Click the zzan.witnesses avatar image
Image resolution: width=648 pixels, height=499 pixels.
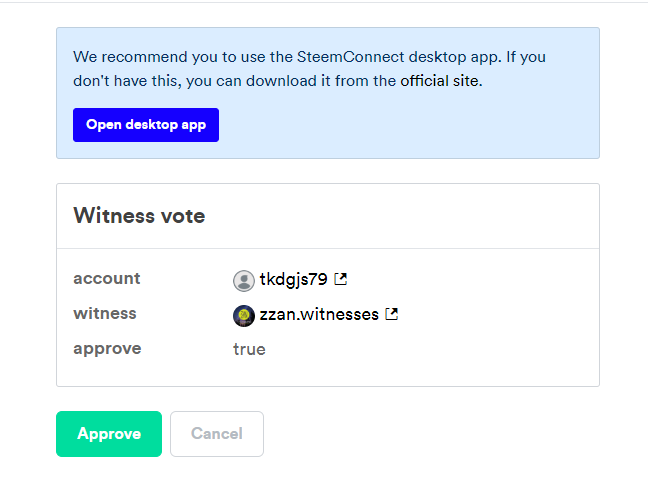point(244,316)
